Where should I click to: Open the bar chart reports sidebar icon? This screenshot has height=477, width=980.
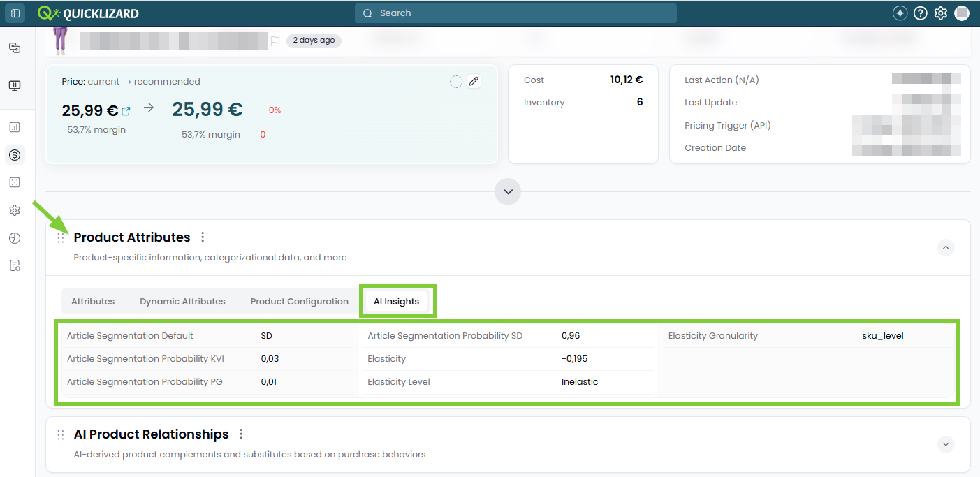(x=15, y=127)
